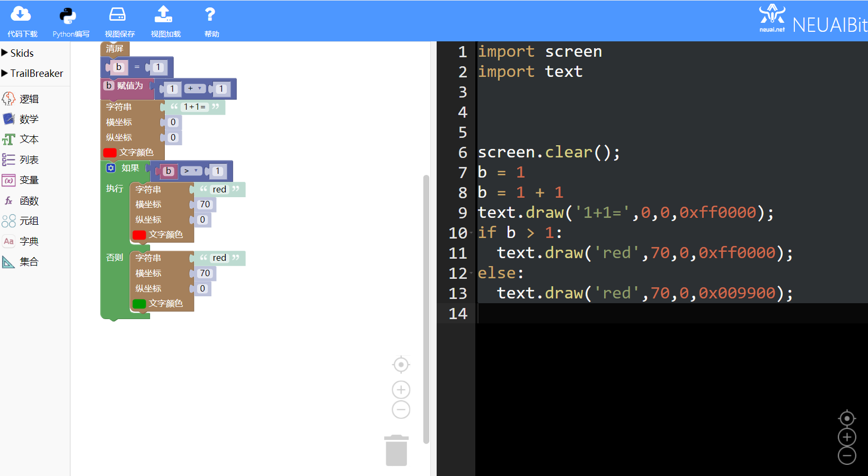The image size is (868, 476).
Task: Select the 函数 category icon
Action: click(8, 200)
